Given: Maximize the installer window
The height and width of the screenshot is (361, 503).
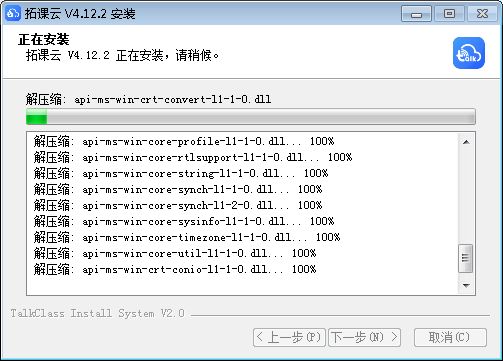Looking at the screenshot, I should pyautogui.click(x=449, y=14).
